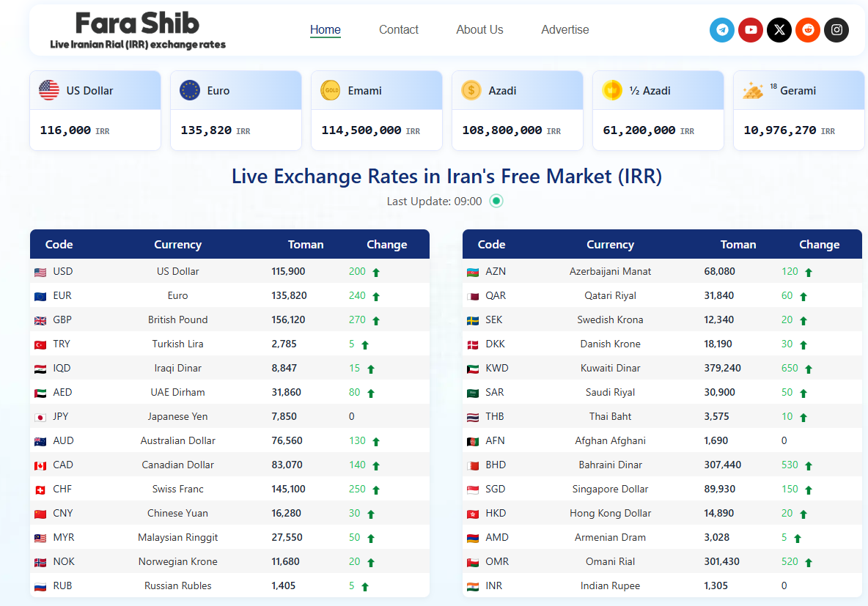Image resolution: width=868 pixels, height=606 pixels.
Task: Click the EU flag icon on Euro card
Action: [190, 90]
